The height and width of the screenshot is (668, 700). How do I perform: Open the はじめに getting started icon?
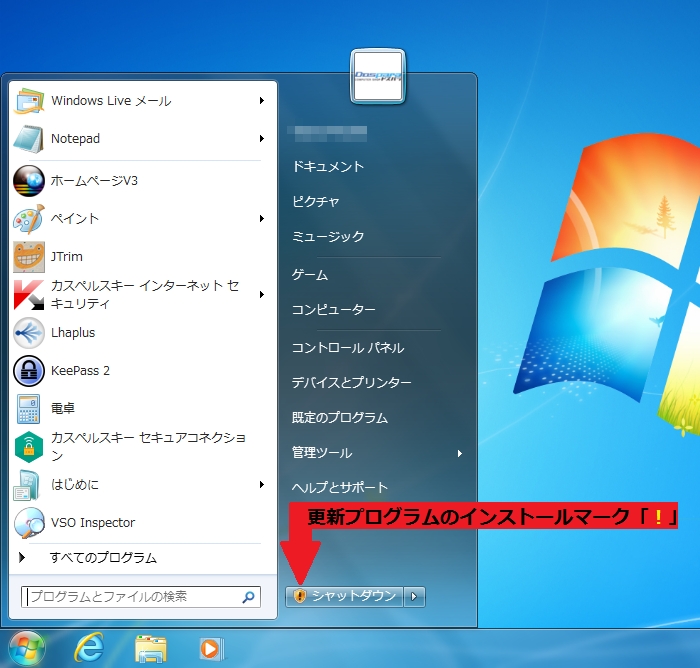[27, 485]
